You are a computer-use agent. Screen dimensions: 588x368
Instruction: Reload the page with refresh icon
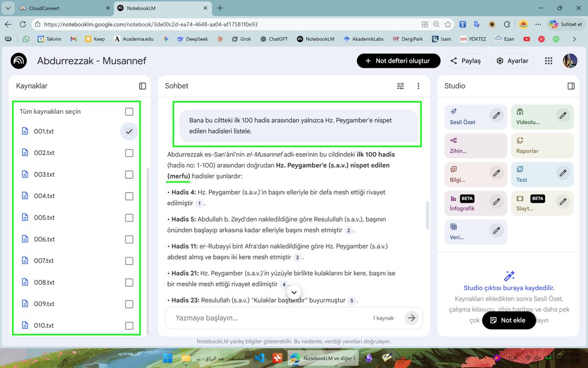(x=23, y=24)
